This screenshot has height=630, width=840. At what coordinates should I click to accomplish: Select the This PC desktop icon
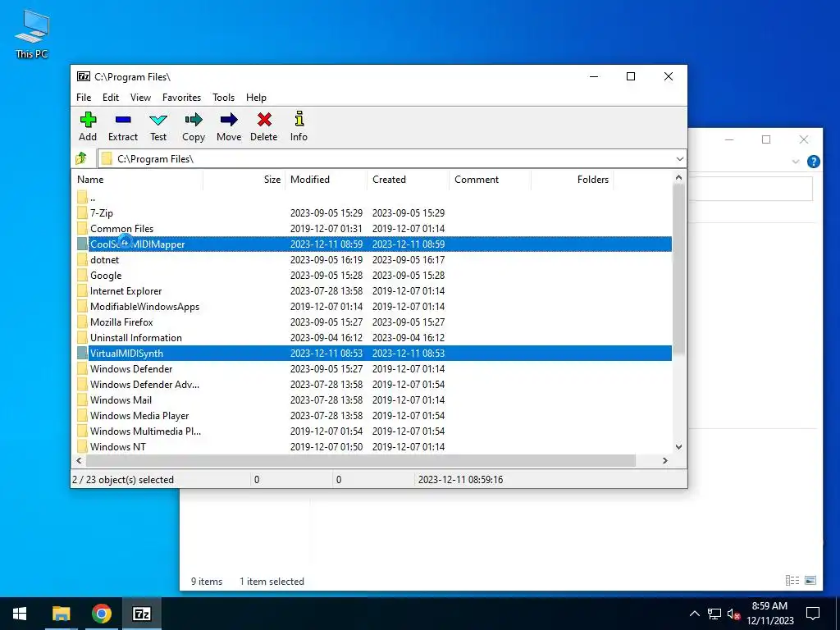coord(32,33)
